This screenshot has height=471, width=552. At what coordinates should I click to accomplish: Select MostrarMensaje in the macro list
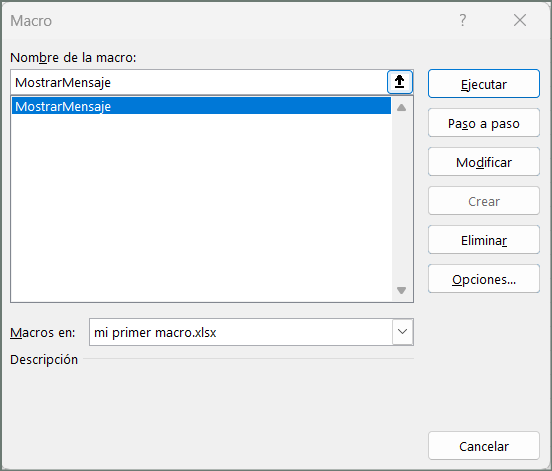pos(201,106)
